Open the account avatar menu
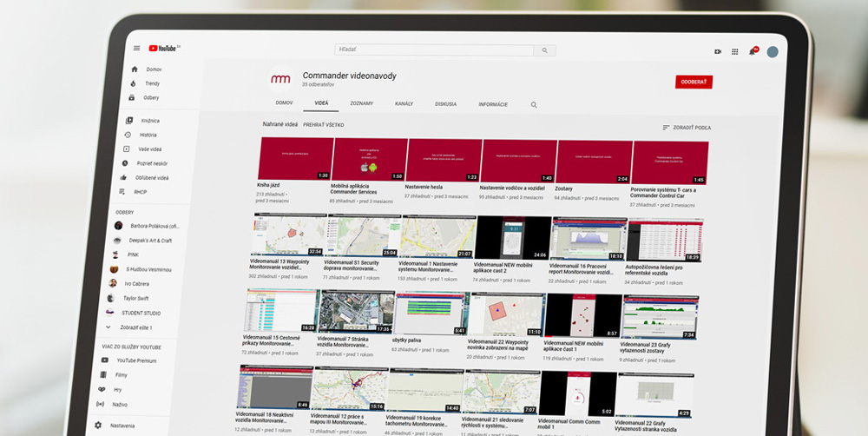The width and height of the screenshot is (868, 436). coord(773,52)
